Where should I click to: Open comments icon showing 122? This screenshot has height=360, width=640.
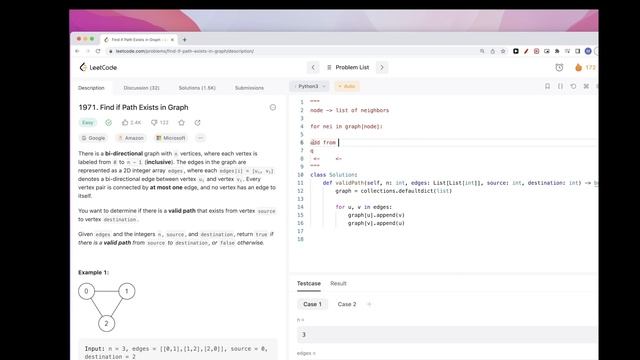coord(154,122)
